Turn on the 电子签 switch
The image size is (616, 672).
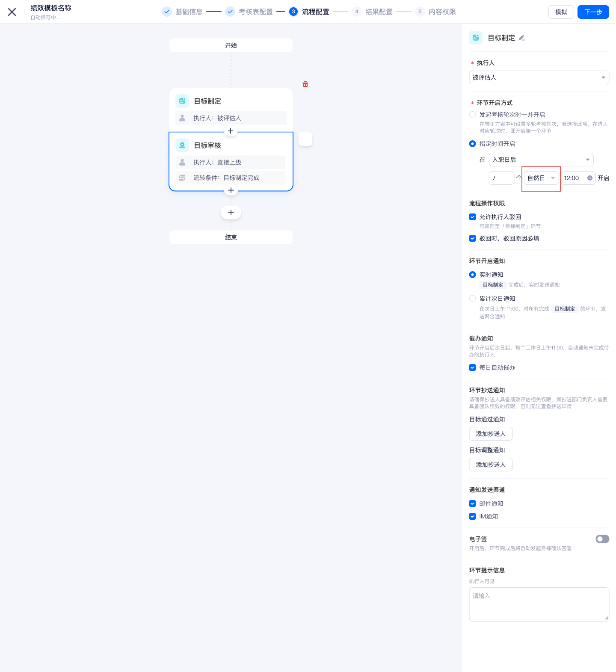602,539
